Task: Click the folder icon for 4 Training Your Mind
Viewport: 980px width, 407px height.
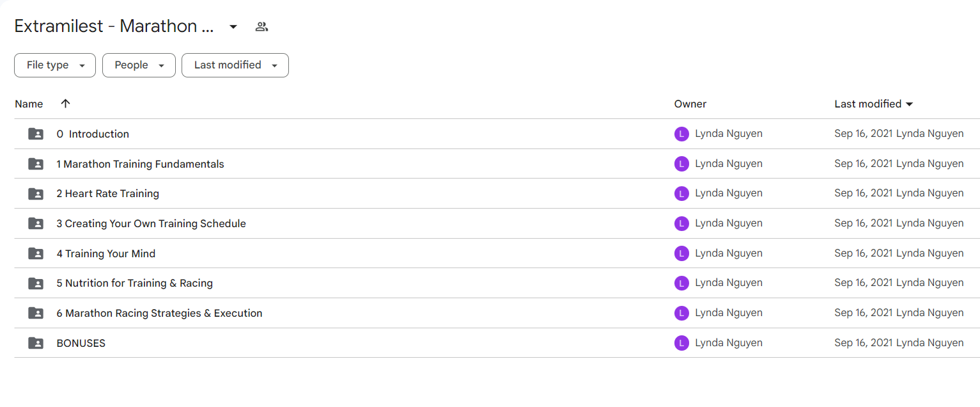Action: 36,253
